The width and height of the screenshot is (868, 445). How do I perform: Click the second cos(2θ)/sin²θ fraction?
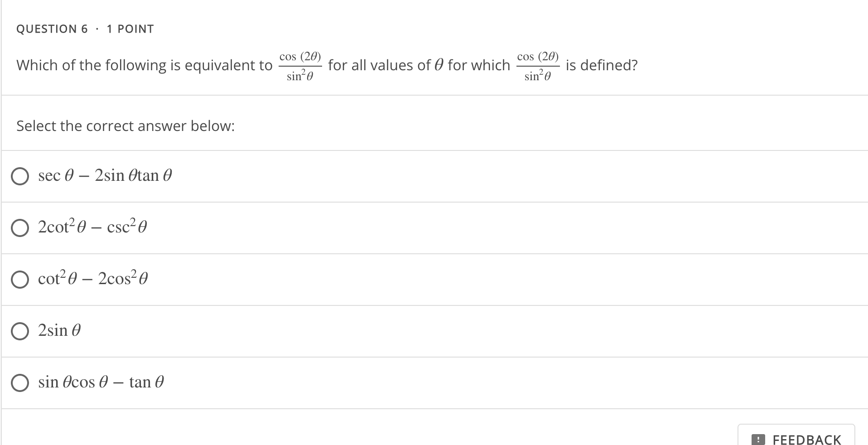[x=538, y=65]
